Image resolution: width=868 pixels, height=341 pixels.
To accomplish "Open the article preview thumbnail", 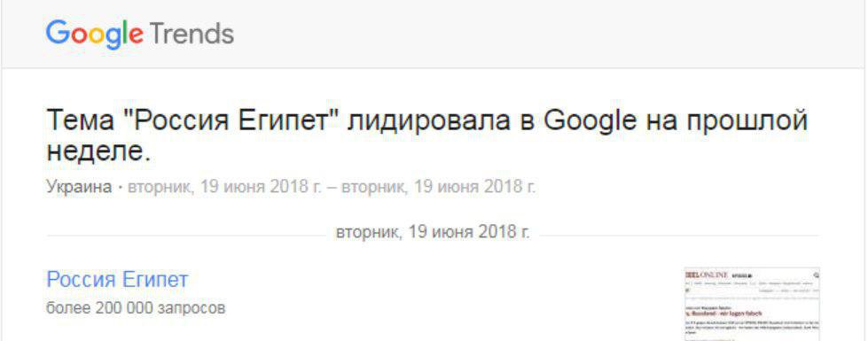I will click(753, 305).
